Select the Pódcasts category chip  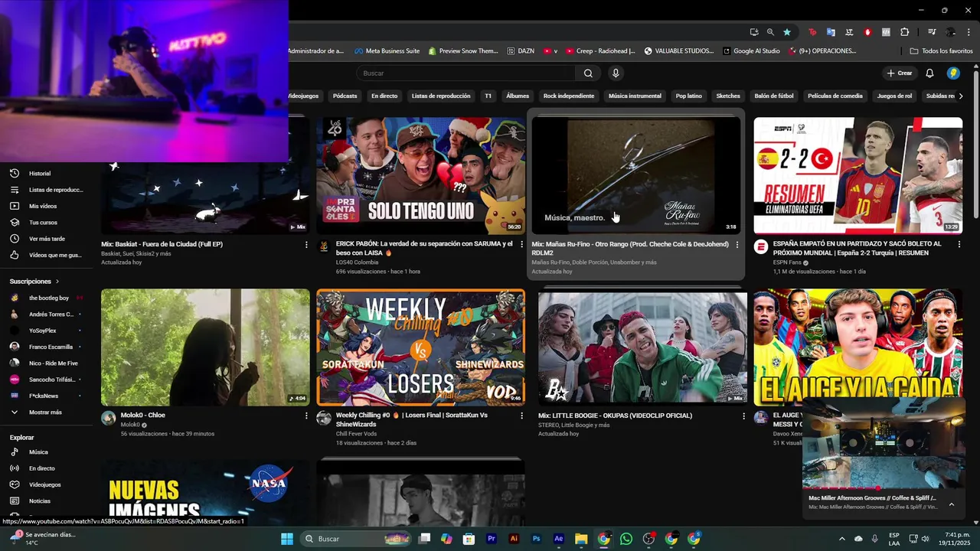pos(345,96)
